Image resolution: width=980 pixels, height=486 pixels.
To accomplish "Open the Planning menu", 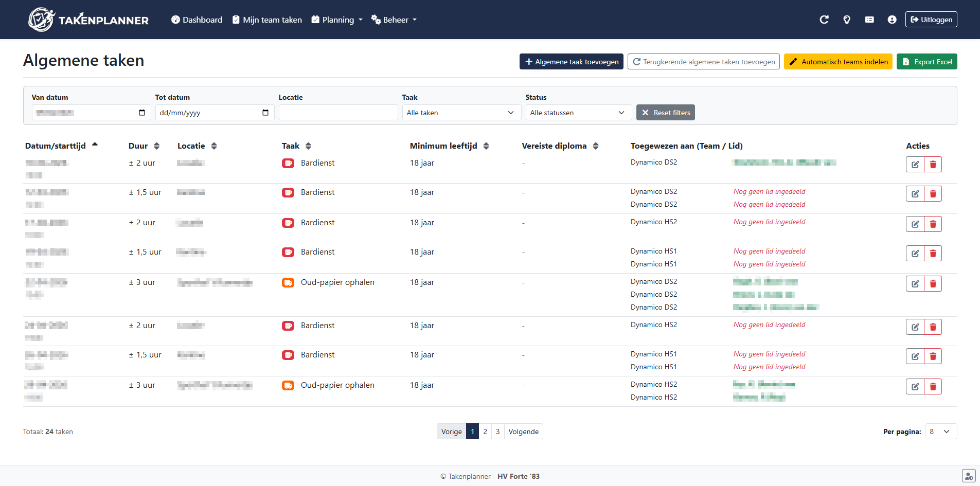I will pos(337,20).
